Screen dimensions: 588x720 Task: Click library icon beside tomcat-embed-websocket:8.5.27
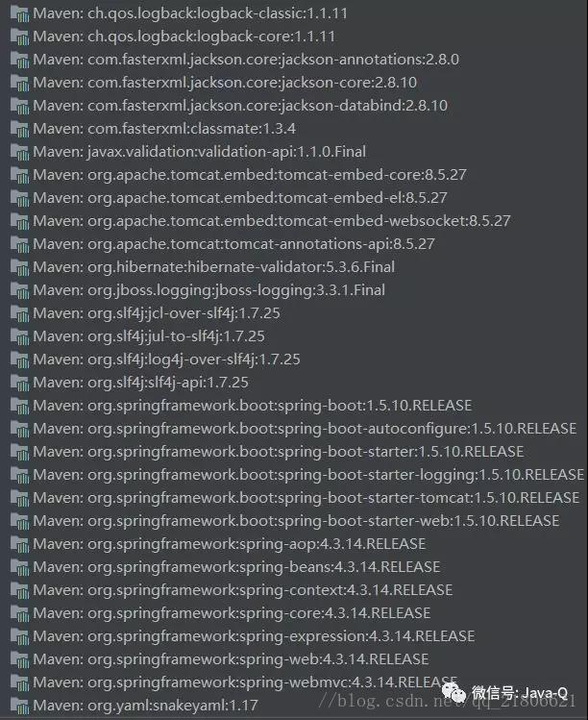tap(20, 221)
